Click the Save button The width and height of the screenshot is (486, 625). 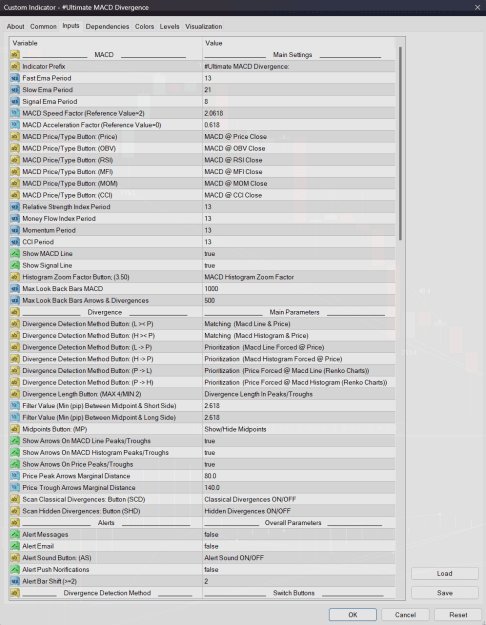click(445, 593)
